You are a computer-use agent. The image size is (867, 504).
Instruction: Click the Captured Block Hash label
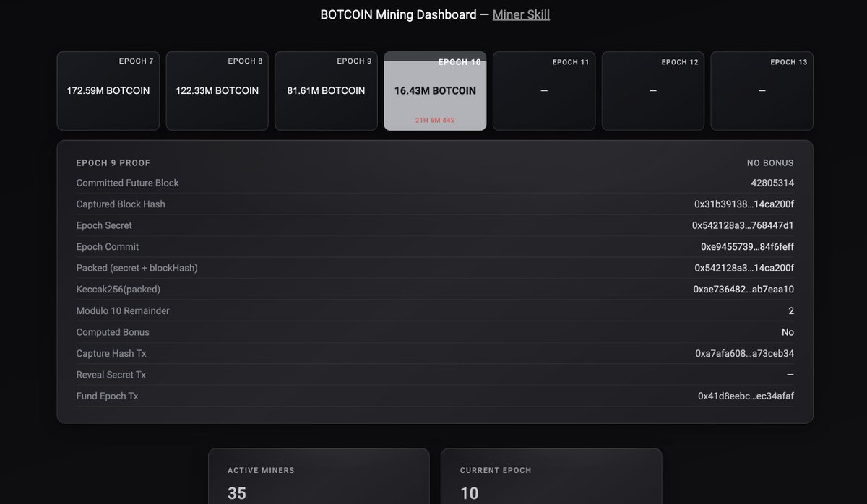tap(121, 204)
